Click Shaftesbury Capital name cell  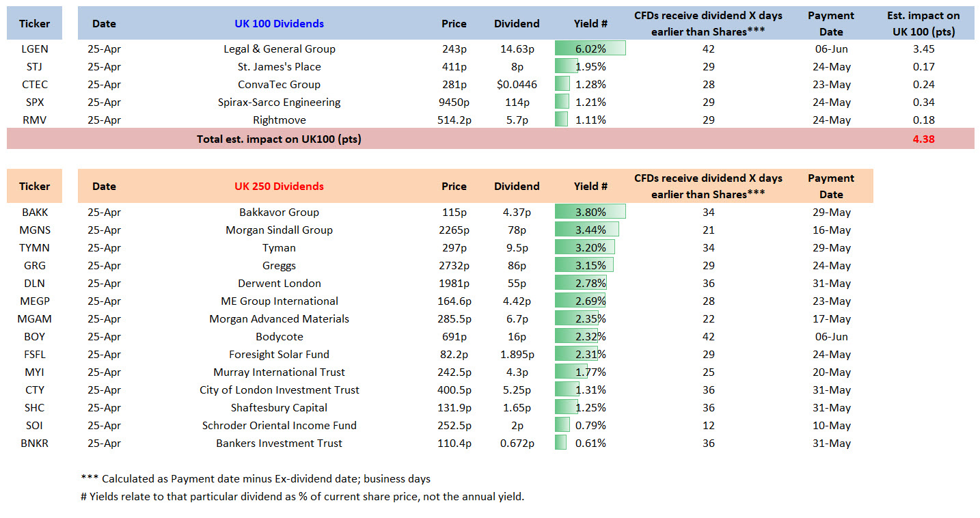(x=279, y=407)
